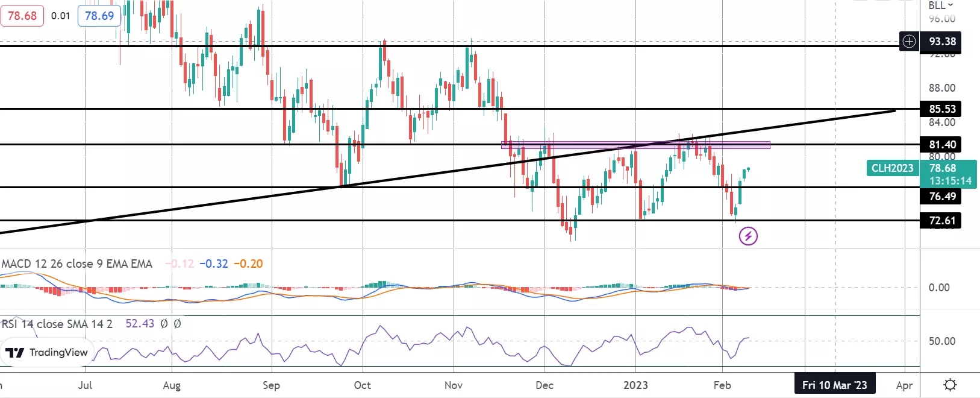Click the TradingView logo
980x398 pixels.
(47, 353)
